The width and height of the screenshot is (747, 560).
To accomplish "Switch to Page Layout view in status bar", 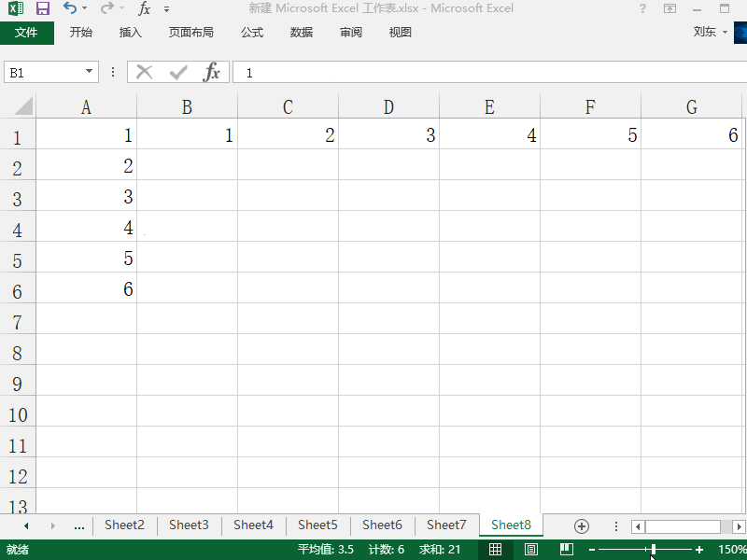I will [x=529, y=549].
